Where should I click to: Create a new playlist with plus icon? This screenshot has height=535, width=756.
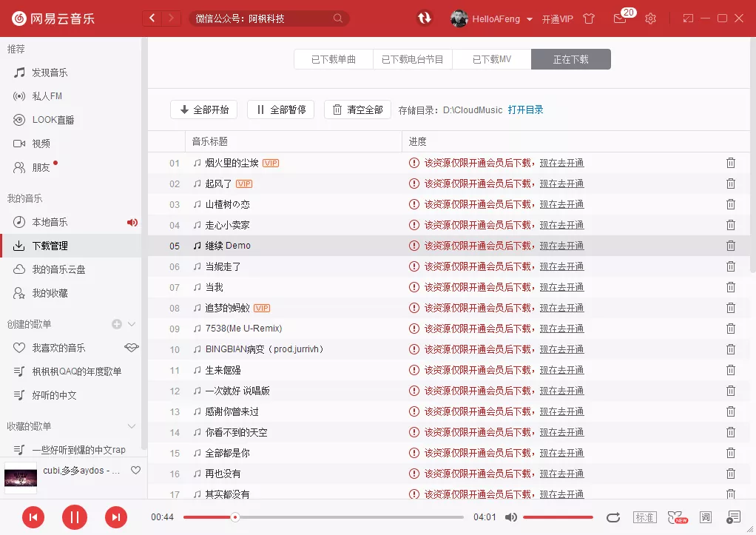117,324
